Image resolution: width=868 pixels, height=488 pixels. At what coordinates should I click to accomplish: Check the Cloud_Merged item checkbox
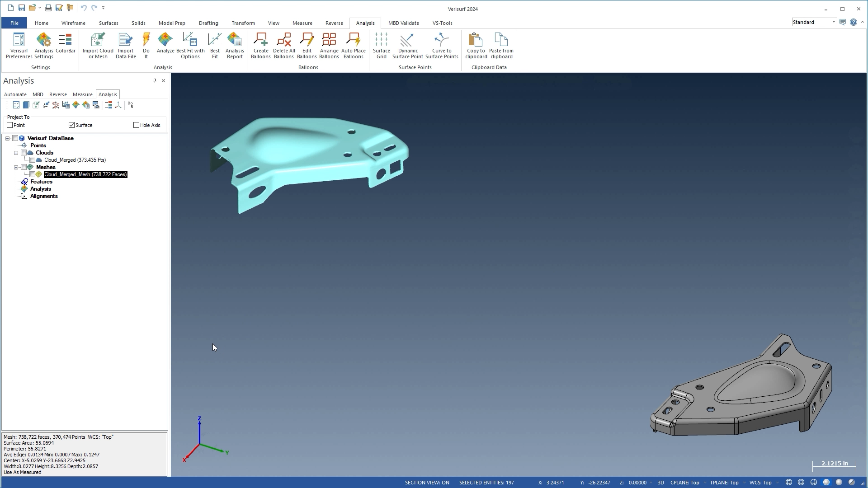pyautogui.click(x=32, y=160)
